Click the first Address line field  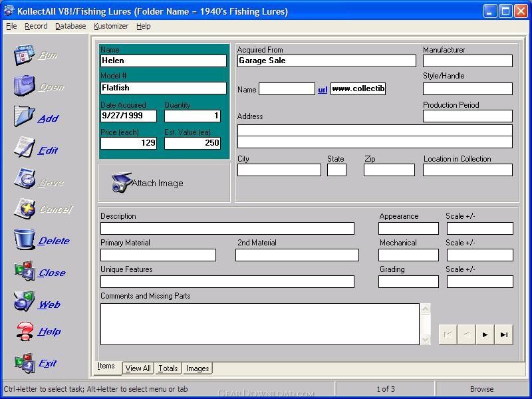pos(375,130)
